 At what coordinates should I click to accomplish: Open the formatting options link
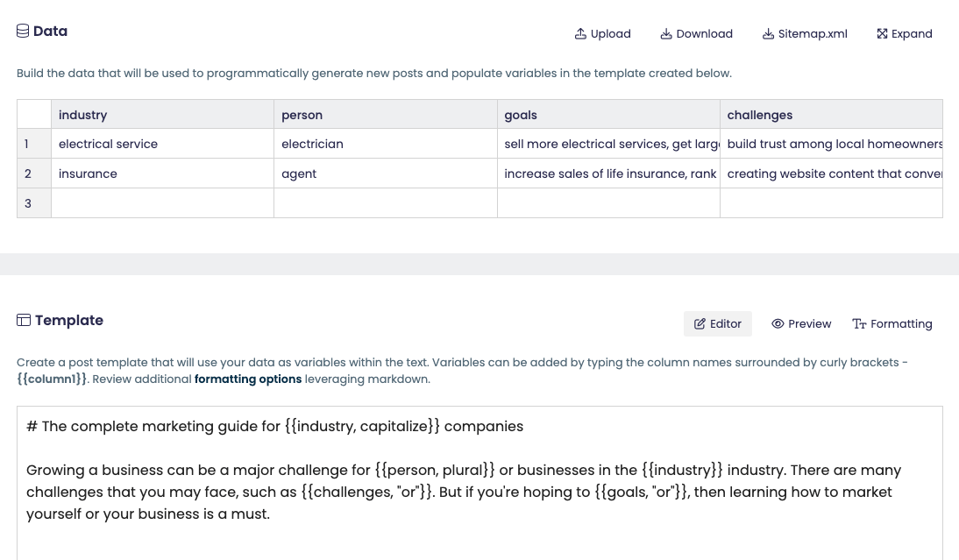pyautogui.click(x=247, y=379)
